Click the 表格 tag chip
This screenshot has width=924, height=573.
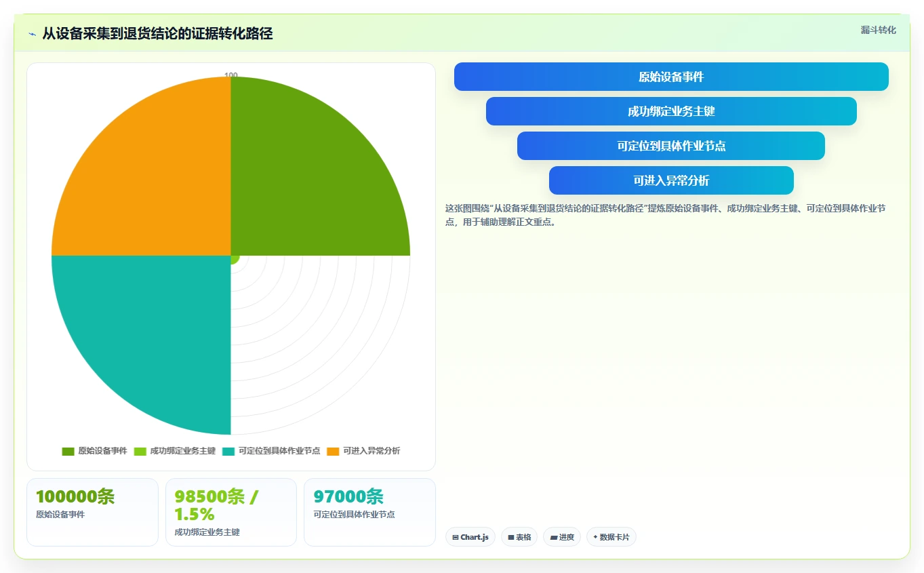pyautogui.click(x=519, y=537)
